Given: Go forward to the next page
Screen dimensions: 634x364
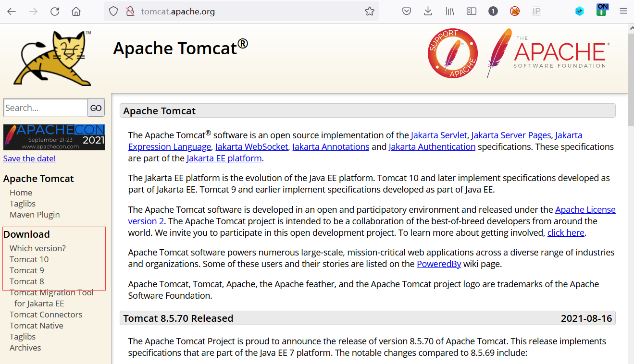Looking at the screenshot, I should coord(33,12).
